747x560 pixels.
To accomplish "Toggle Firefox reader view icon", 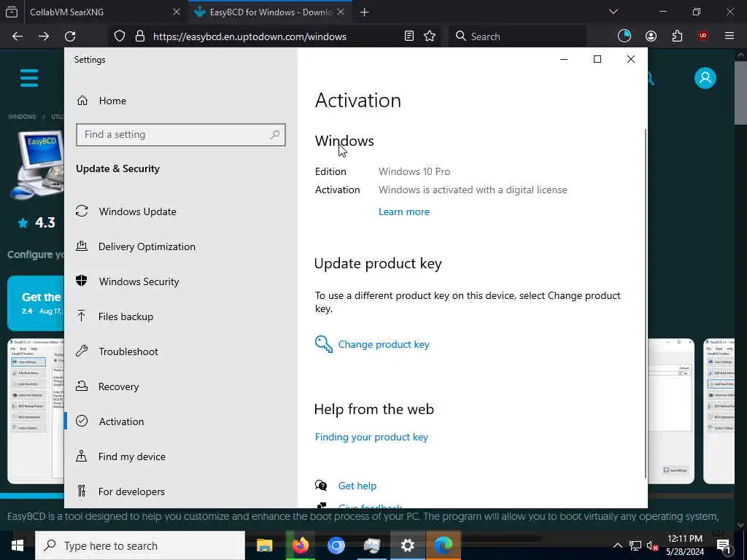I will click(x=409, y=36).
